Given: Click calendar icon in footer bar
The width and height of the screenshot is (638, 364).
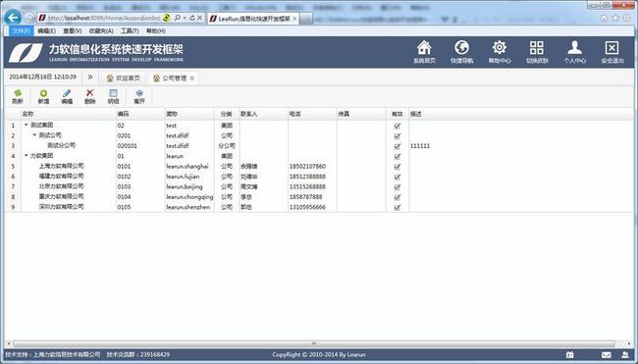Looking at the screenshot, I should (x=569, y=355).
